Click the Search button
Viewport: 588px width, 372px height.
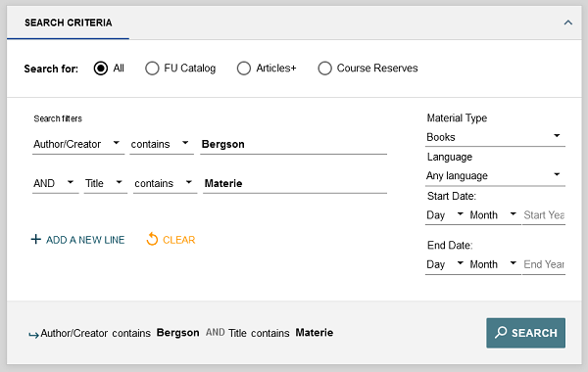coord(525,333)
